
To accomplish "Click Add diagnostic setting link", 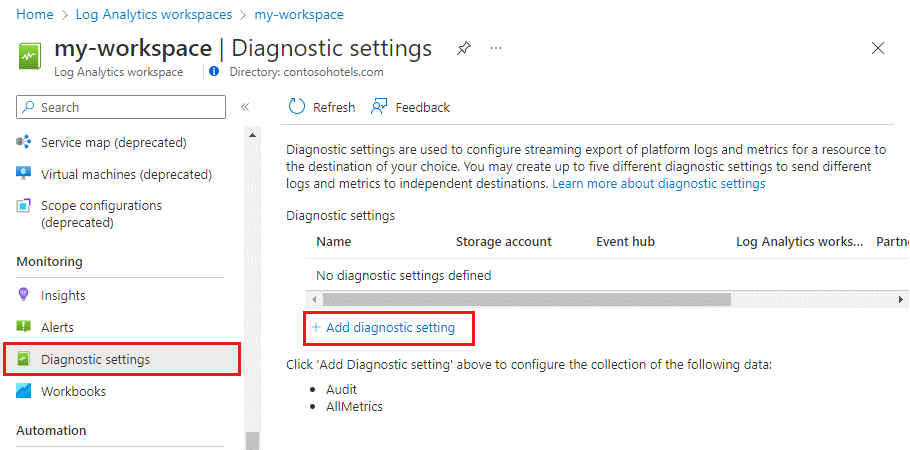I will point(390,327).
